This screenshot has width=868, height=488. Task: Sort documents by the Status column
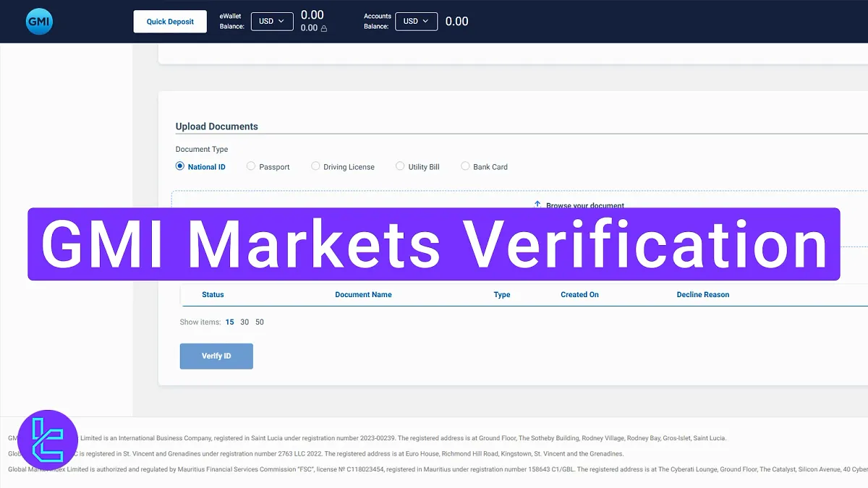(213, 294)
